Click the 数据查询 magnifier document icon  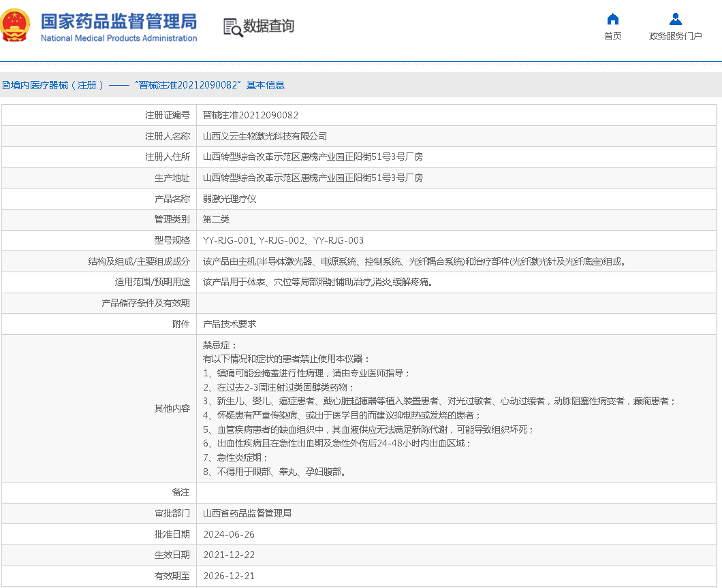click(232, 27)
